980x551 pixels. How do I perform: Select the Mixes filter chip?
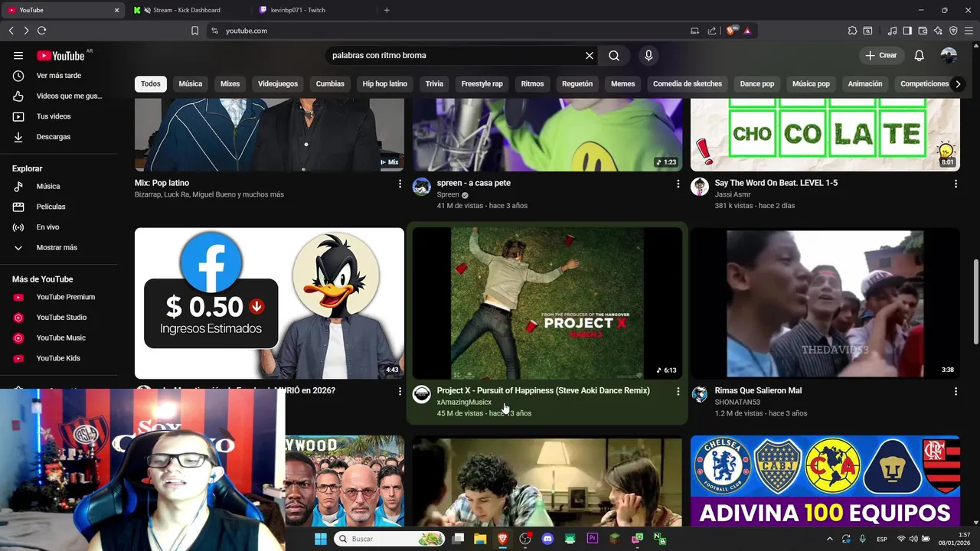coord(230,83)
